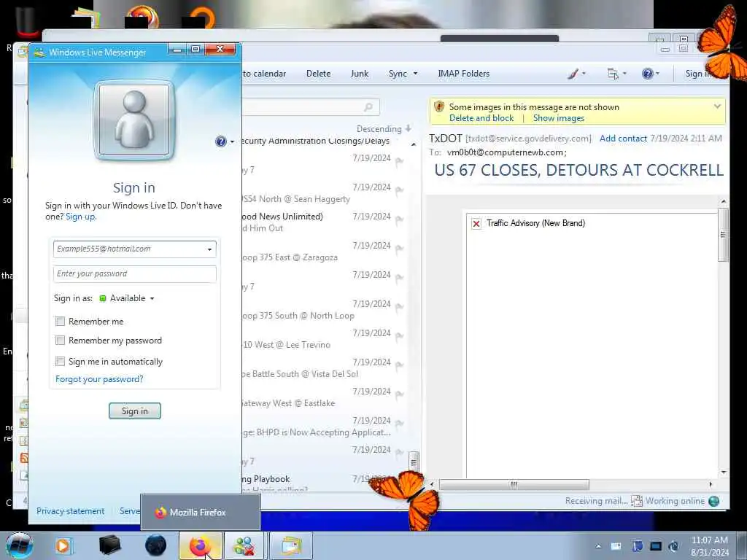Open the email address dropdown arrow
The image size is (747, 560).
tap(209, 249)
